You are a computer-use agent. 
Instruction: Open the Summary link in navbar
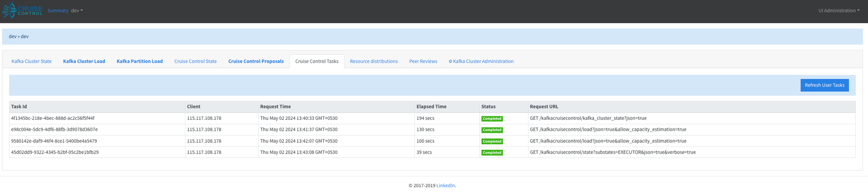point(58,10)
